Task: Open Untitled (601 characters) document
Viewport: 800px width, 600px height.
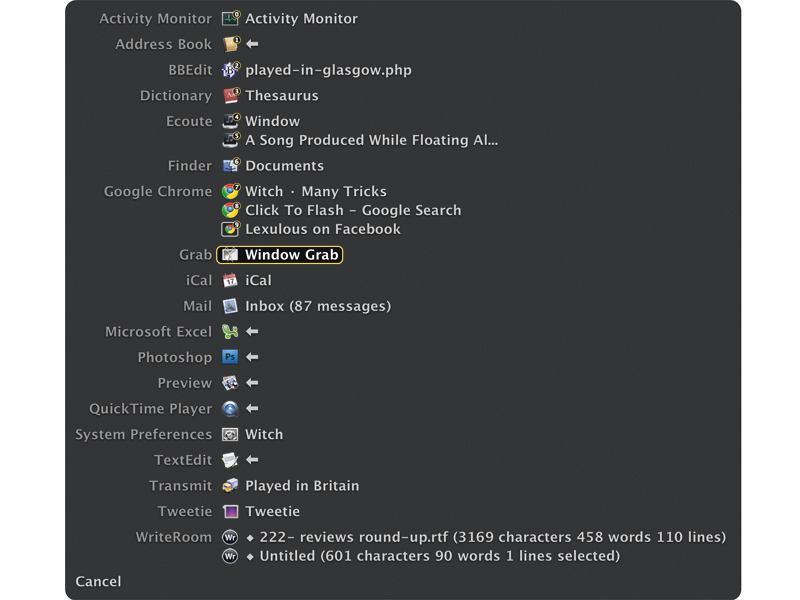Action: click(x=433, y=556)
